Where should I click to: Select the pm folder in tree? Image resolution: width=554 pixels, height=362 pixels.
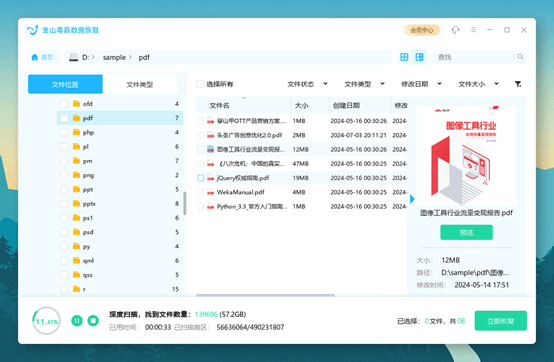120,161
